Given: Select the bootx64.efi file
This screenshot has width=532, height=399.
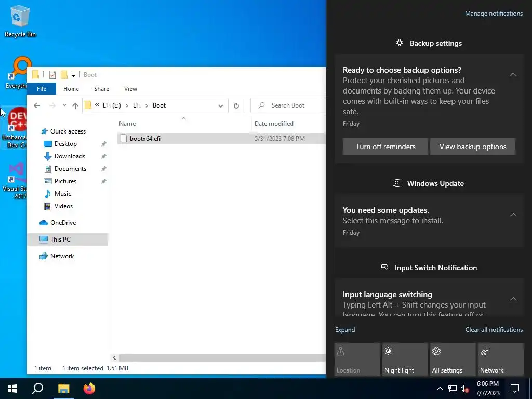Looking at the screenshot, I should coord(221,138).
